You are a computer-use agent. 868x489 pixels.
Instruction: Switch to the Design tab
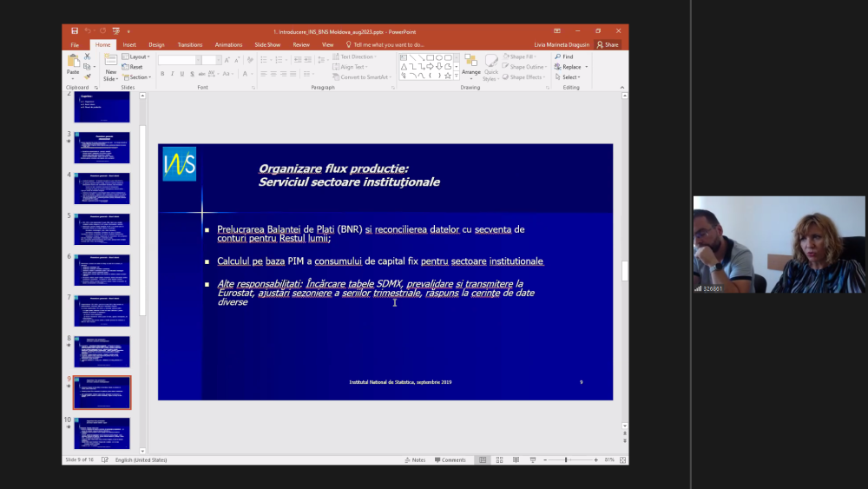coord(156,45)
